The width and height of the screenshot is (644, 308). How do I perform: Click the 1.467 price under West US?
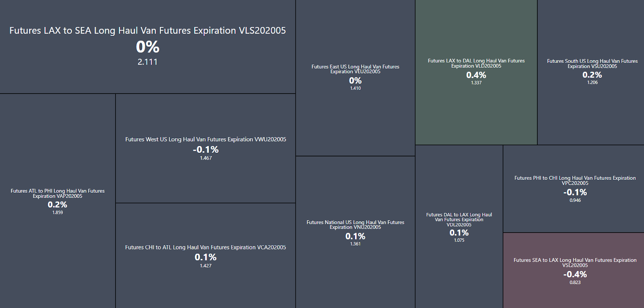coord(206,158)
